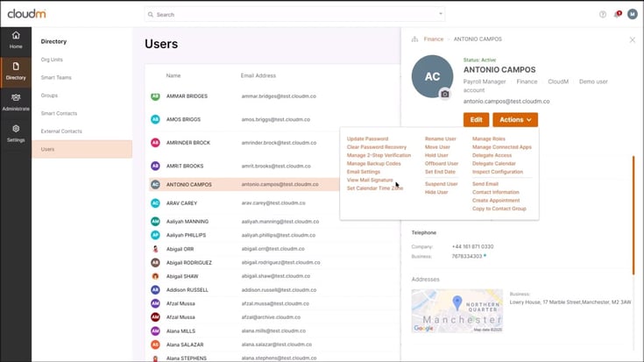Click Ammar Bridges avatar icon
Image resolution: width=644 pixels, height=362 pixels.
tap(155, 96)
